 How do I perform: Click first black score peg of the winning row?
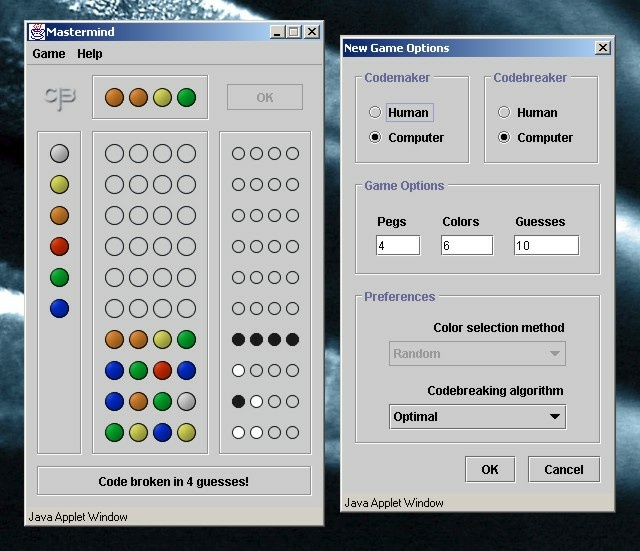coord(238,340)
